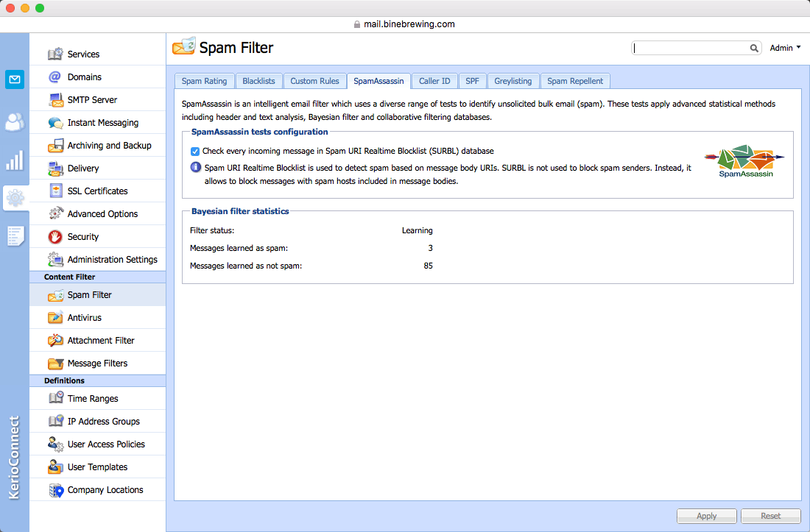Click the Reset button
The image size is (810, 532).
tap(771, 516)
